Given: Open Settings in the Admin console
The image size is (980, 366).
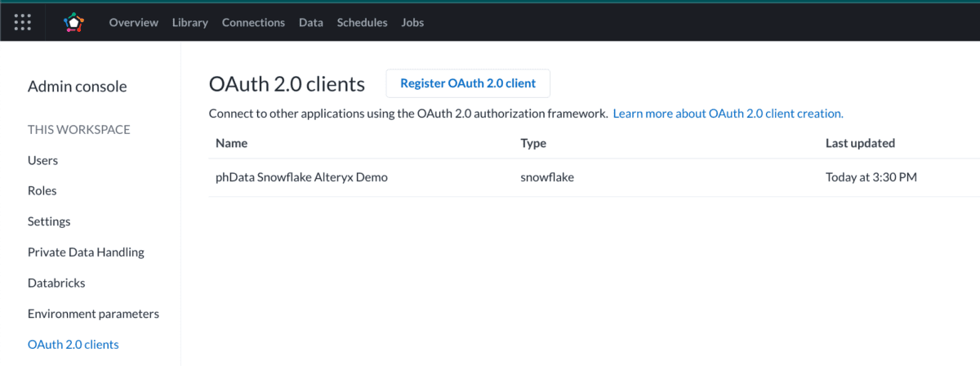Looking at the screenshot, I should [x=49, y=221].
